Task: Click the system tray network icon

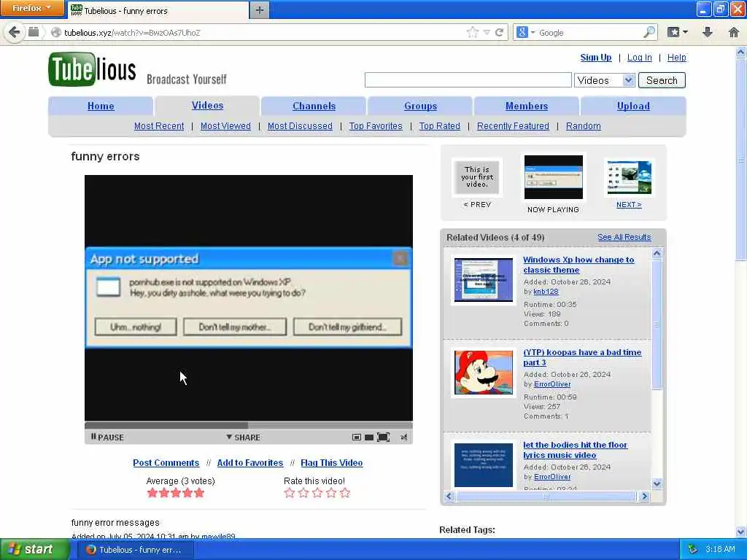Action: pyautogui.click(x=693, y=549)
